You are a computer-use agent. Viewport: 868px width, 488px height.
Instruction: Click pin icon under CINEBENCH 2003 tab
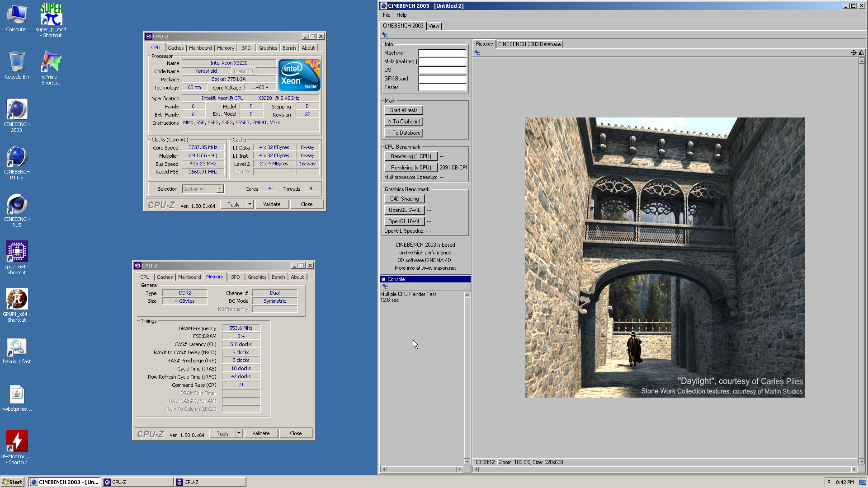coord(385,35)
